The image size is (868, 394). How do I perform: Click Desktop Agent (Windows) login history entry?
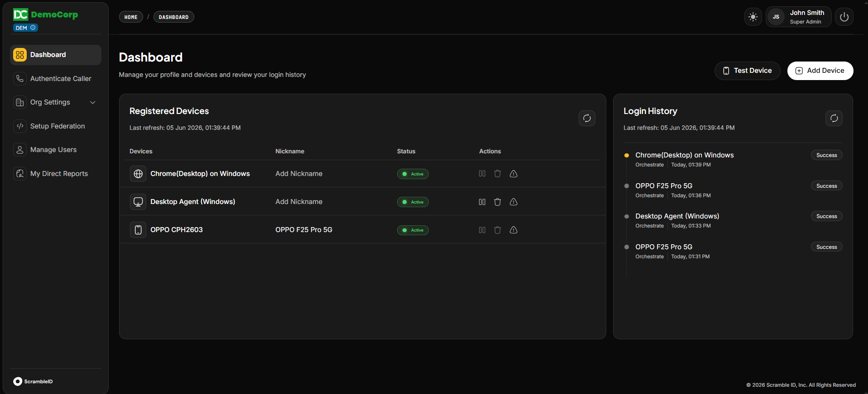677,216
